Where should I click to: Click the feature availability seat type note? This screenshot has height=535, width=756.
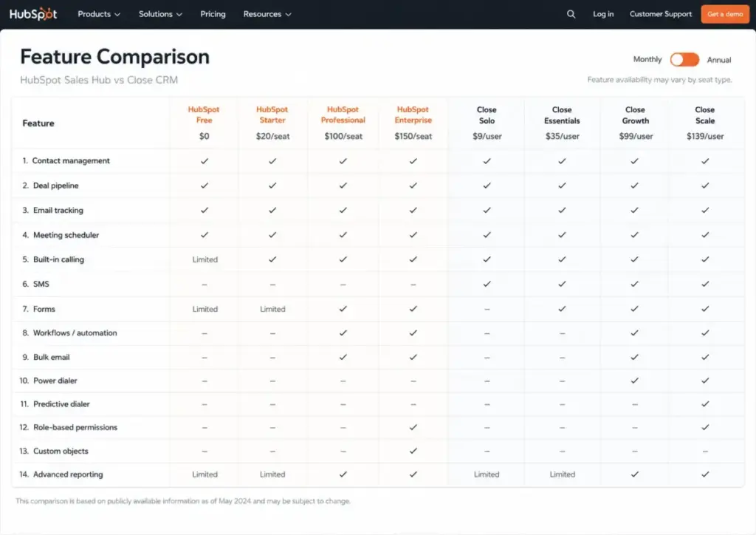pos(659,80)
